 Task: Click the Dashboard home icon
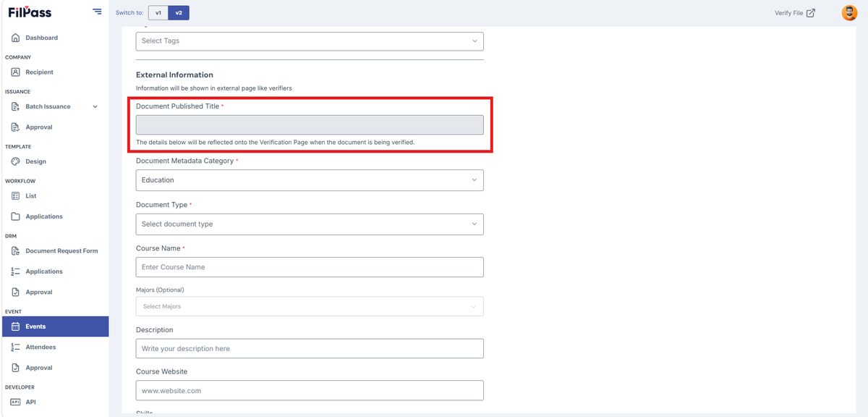click(16, 38)
